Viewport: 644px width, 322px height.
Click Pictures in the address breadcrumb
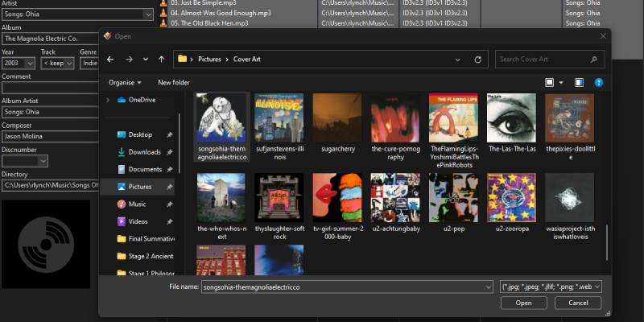point(209,59)
